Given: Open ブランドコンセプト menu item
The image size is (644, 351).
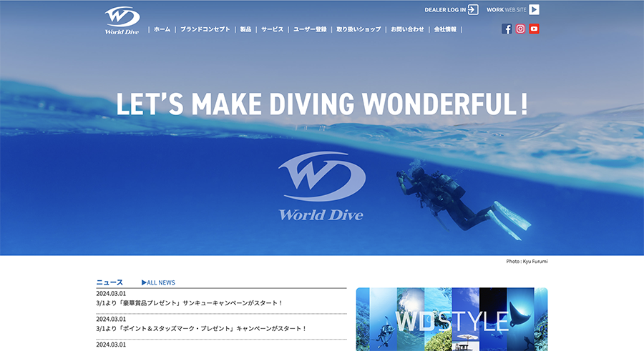Looking at the screenshot, I should click(205, 29).
